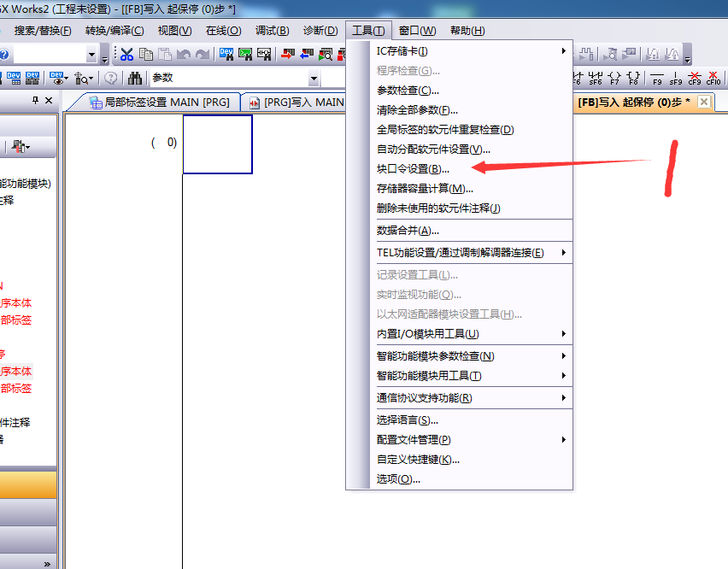Pin the navigation panel with pushpin icon
728x569 pixels.
click(35, 101)
